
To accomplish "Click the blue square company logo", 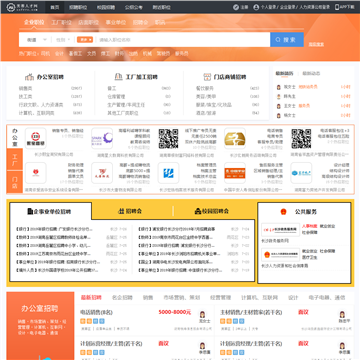I will [x=168, y=173].
